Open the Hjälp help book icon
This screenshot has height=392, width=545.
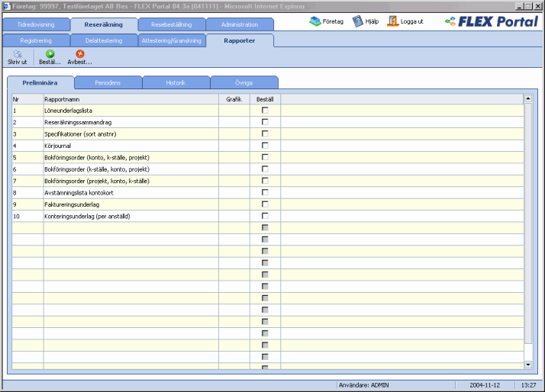click(x=357, y=21)
